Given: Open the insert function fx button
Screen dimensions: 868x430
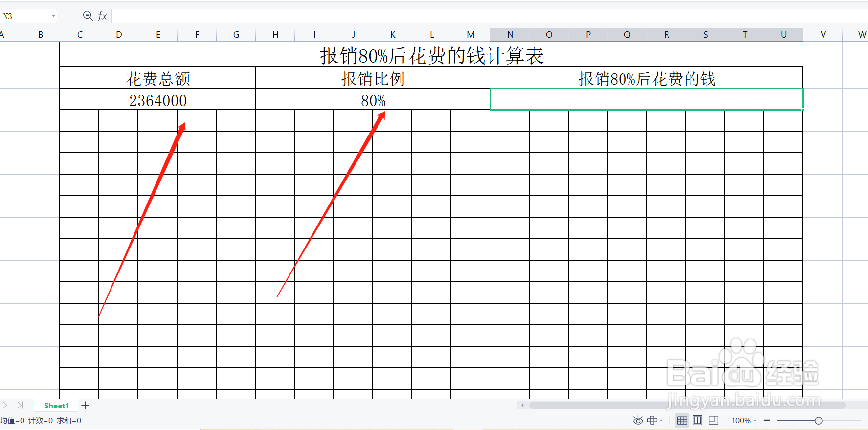Looking at the screenshot, I should pyautogui.click(x=102, y=16).
